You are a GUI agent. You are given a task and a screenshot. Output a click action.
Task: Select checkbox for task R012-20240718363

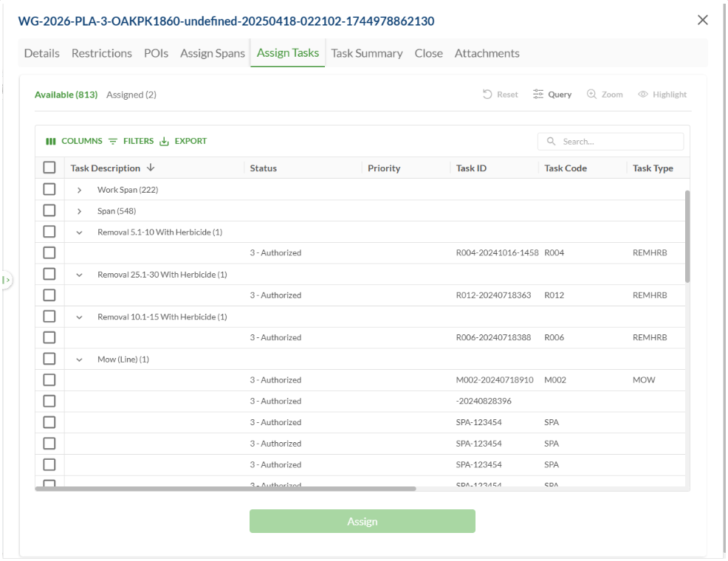[x=49, y=295]
